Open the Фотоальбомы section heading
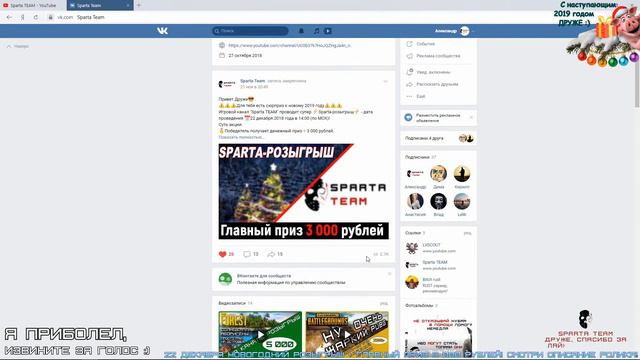Image resolution: width=640 pixels, height=360 pixels. tap(419, 305)
